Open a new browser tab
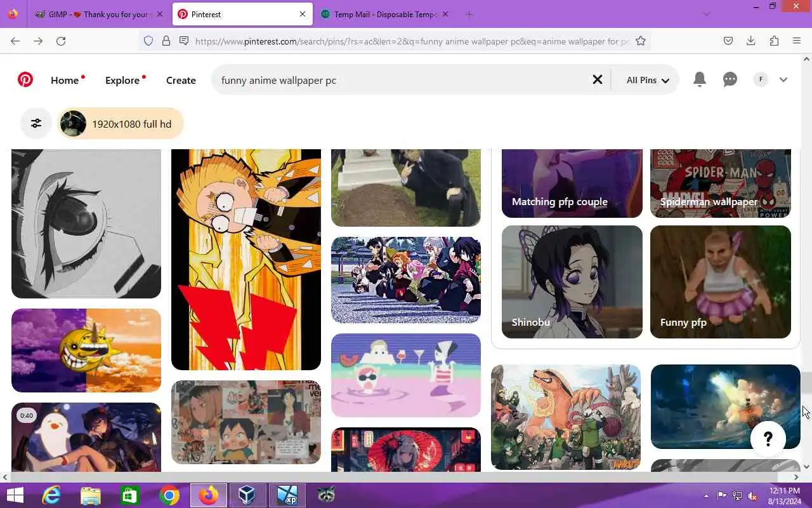Screen dimensions: 812x508 point(469,14)
